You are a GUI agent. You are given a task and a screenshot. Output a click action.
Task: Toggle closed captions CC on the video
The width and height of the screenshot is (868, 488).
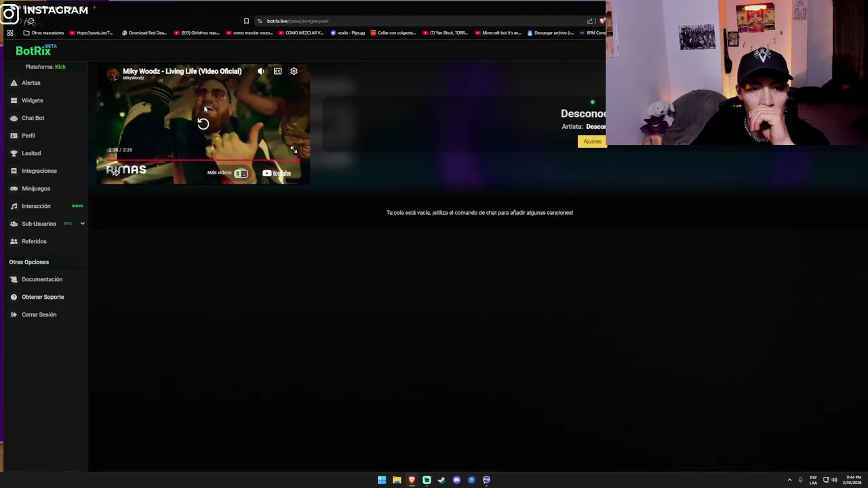pos(277,71)
